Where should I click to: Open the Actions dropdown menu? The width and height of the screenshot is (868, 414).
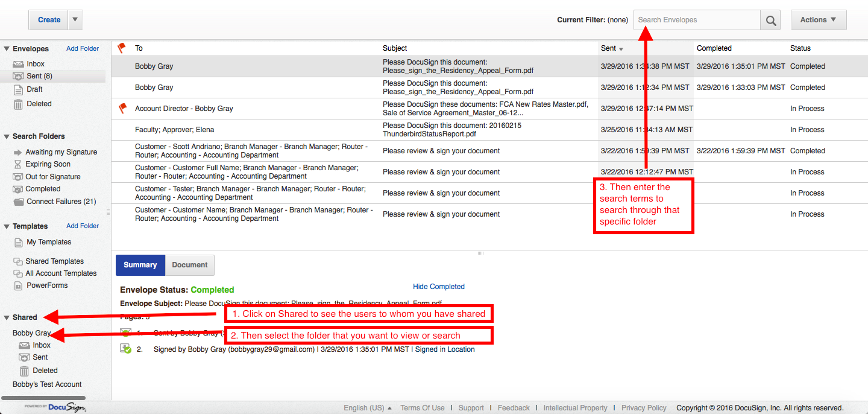pyautogui.click(x=819, y=20)
